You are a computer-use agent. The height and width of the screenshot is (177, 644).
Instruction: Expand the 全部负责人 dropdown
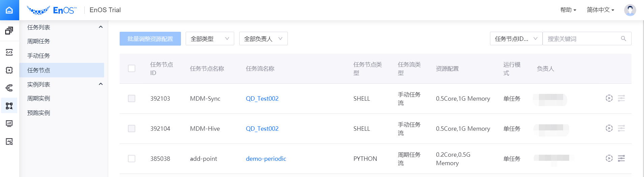(263, 39)
